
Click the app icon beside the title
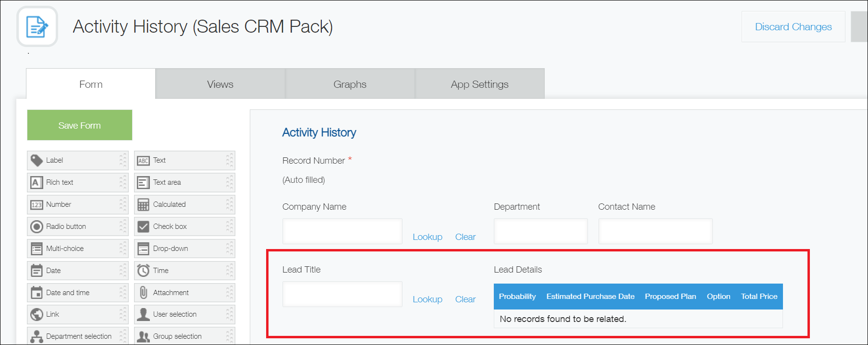pyautogui.click(x=37, y=26)
